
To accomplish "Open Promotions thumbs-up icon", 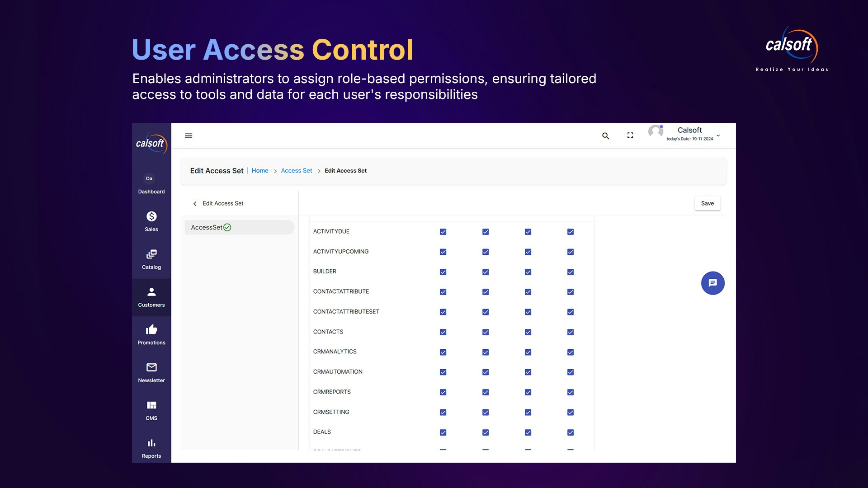I will point(151,329).
